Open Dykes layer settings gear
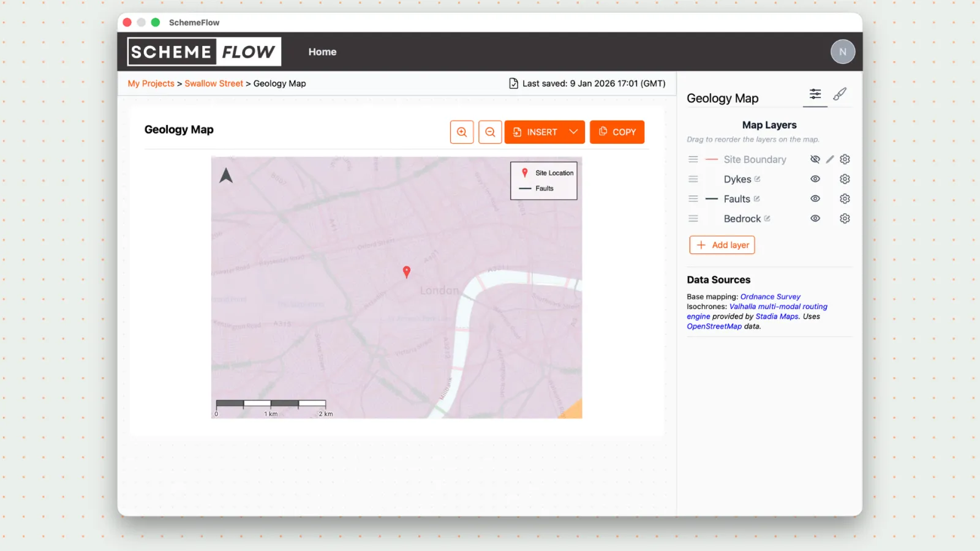 click(845, 179)
